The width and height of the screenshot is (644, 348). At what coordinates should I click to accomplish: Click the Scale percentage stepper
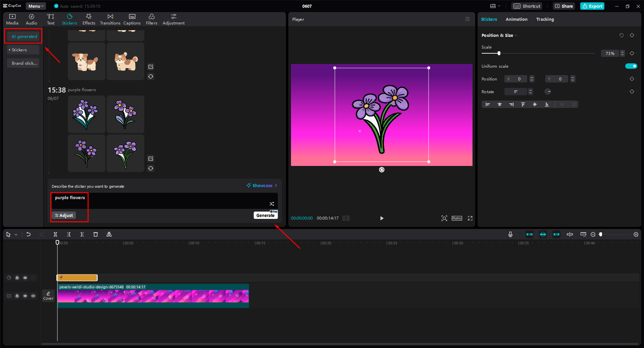tap(622, 53)
